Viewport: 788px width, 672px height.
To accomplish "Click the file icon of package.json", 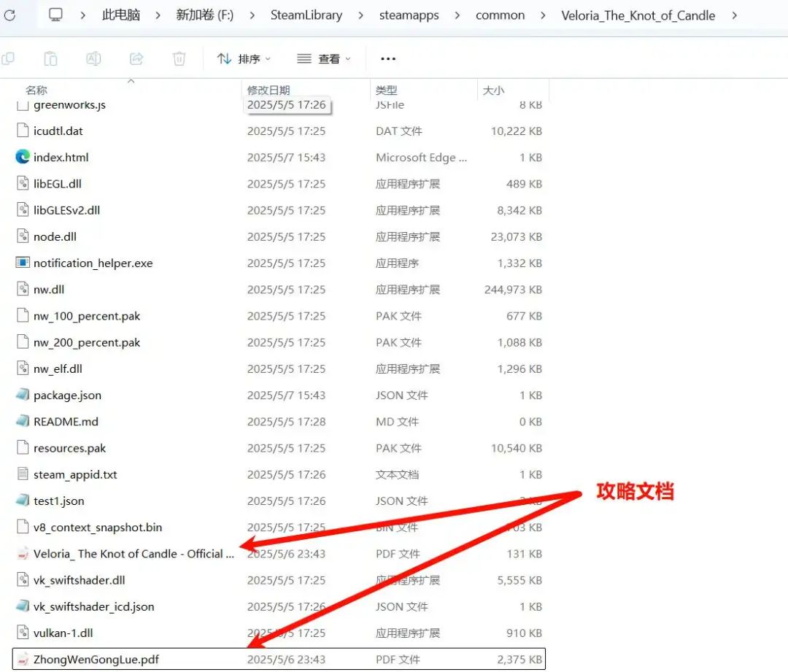I will click(23, 395).
